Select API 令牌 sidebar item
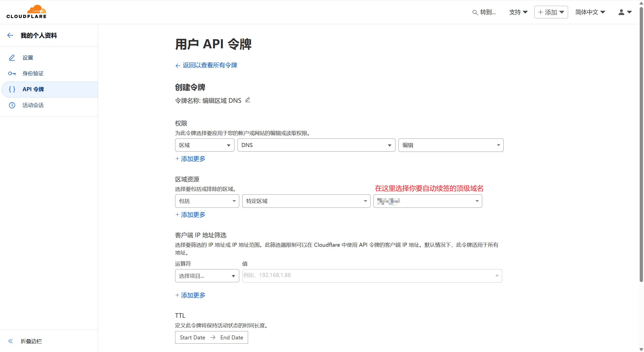Image resolution: width=644 pixels, height=352 pixels. coord(50,89)
